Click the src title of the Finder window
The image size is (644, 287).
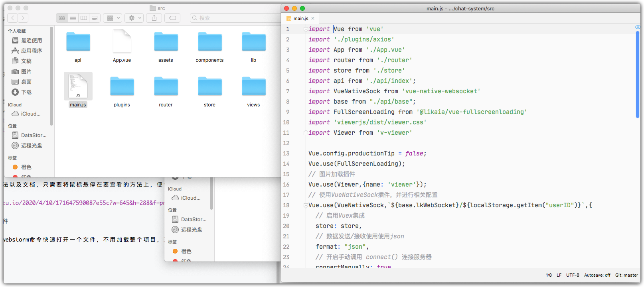(x=157, y=8)
